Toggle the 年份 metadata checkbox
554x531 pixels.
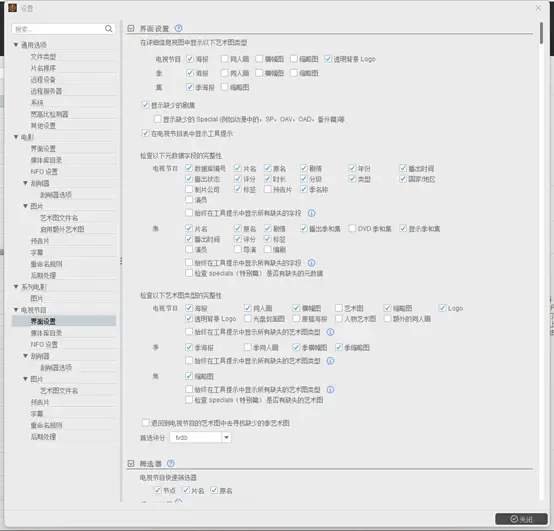pos(352,168)
